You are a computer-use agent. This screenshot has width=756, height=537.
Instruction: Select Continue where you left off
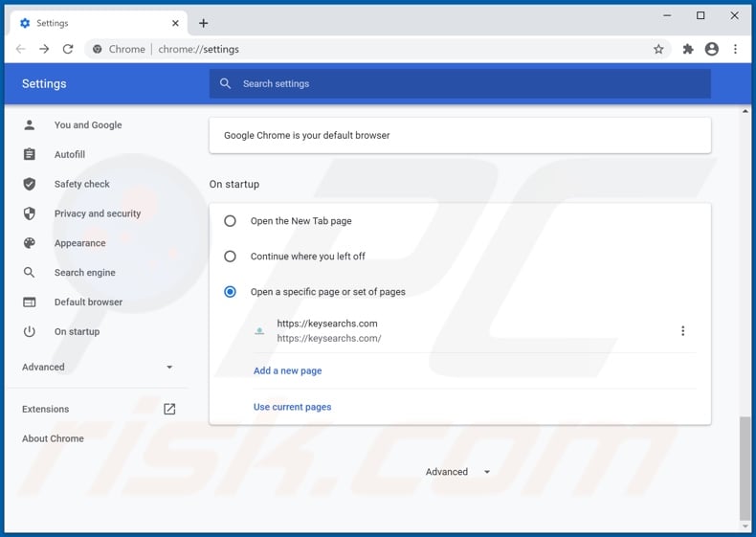point(230,257)
